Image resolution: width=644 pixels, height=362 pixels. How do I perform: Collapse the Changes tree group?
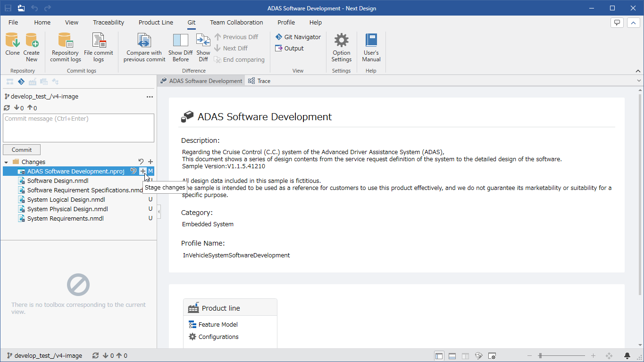click(x=6, y=162)
